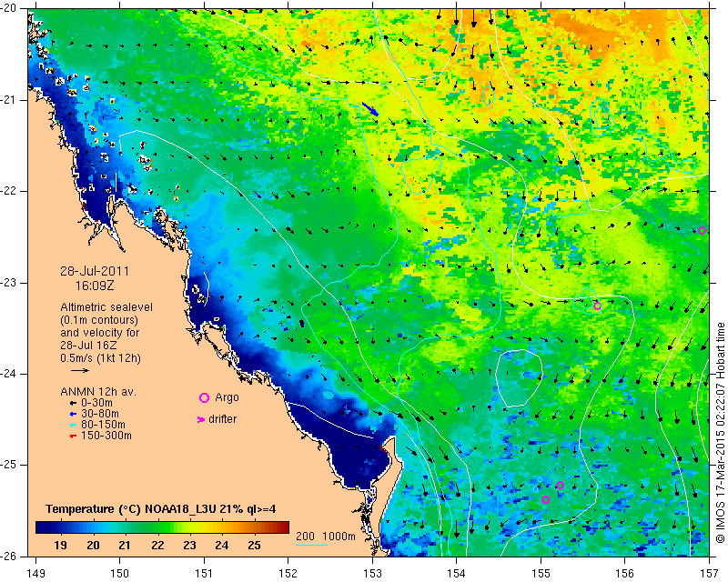Click the longitude axis label 157
Viewport: 728px width, 582px height.
click(709, 574)
